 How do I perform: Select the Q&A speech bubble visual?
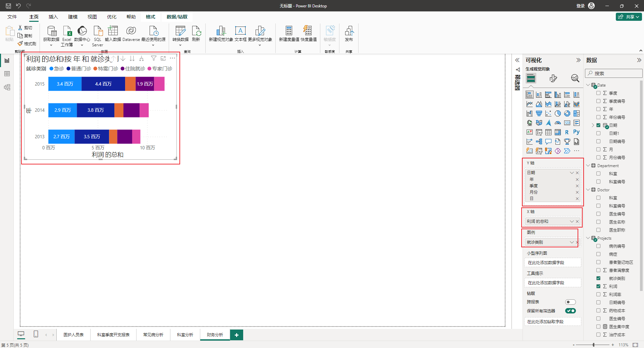point(548,142)
